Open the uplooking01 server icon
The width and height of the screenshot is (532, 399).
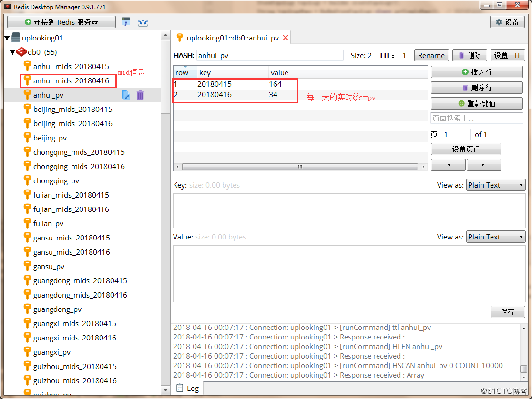click(16, 38)
